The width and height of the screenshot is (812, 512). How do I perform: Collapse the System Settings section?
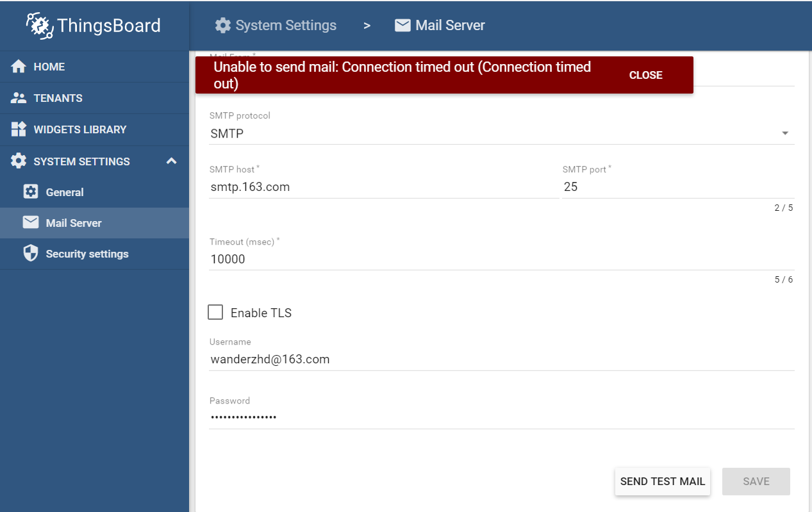171,161
